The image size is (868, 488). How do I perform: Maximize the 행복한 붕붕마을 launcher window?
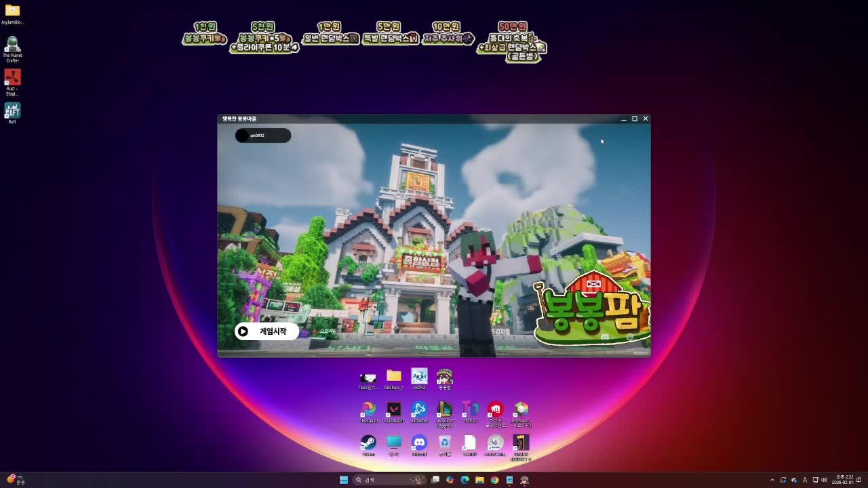click(635, 119)
